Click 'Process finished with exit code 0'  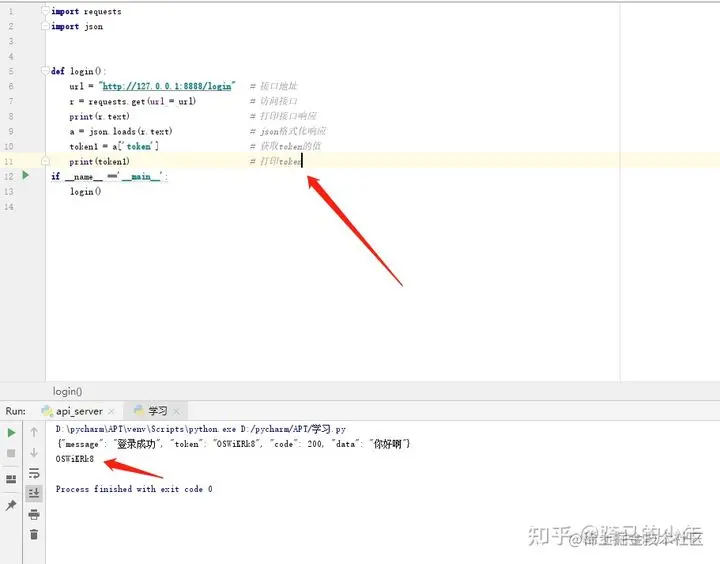pyautogui.click(x=134, y=489)
